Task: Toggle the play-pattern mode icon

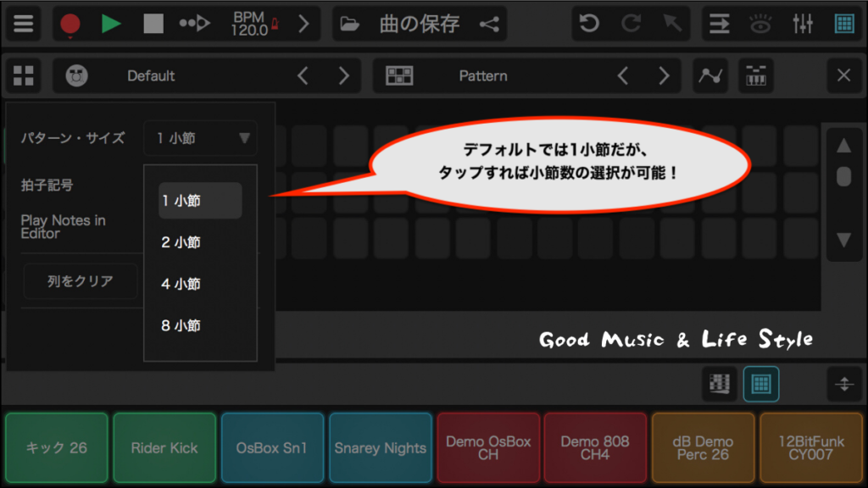Action: click(x=195, y=24)
